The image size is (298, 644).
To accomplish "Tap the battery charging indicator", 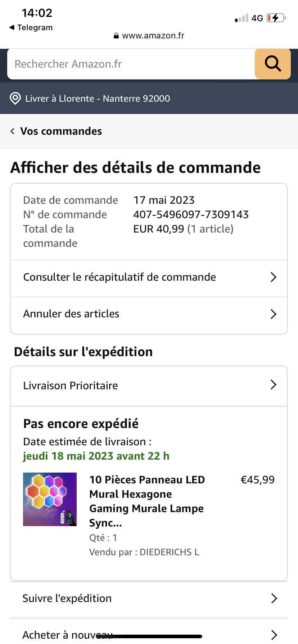I will tap(276, 18).
